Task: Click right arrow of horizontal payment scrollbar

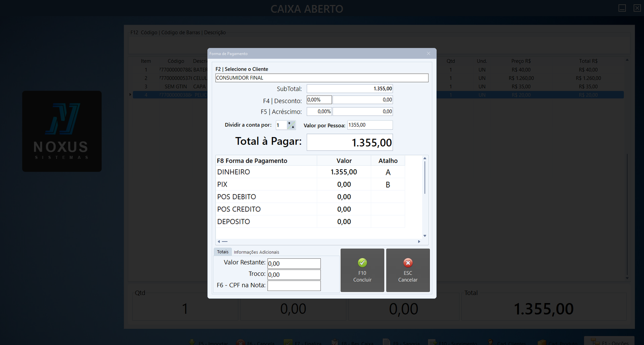Action: pyautogui.click(x=419, y=241)
